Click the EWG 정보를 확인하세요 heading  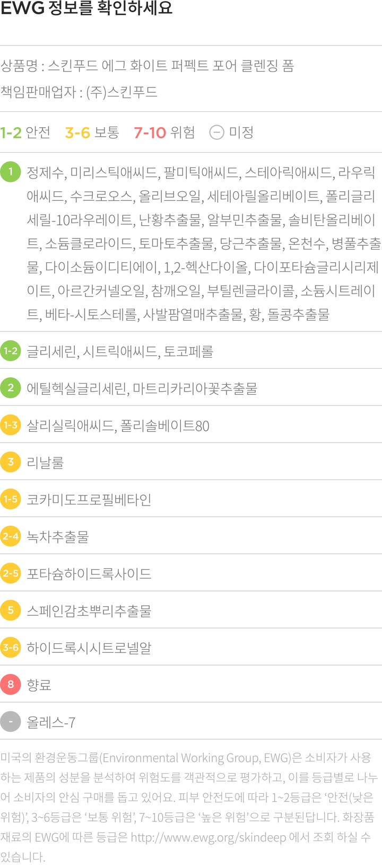(x=86, y=9)
